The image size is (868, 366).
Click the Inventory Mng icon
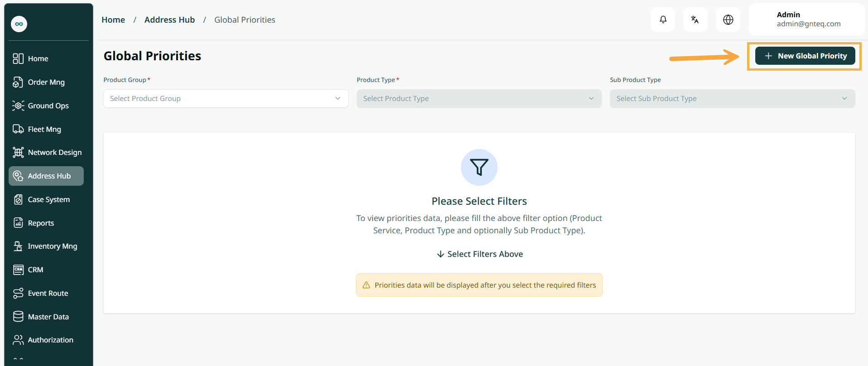pos(18,246)
